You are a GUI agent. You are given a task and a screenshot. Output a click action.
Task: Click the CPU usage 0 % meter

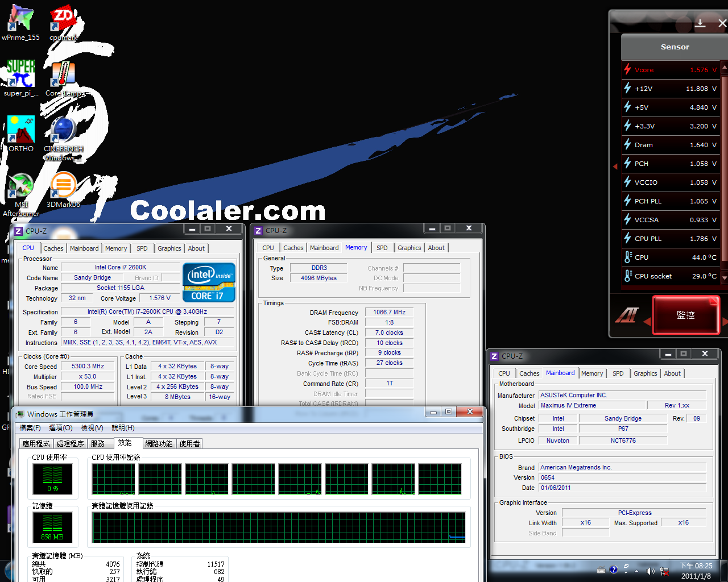(x=52, y=479)
